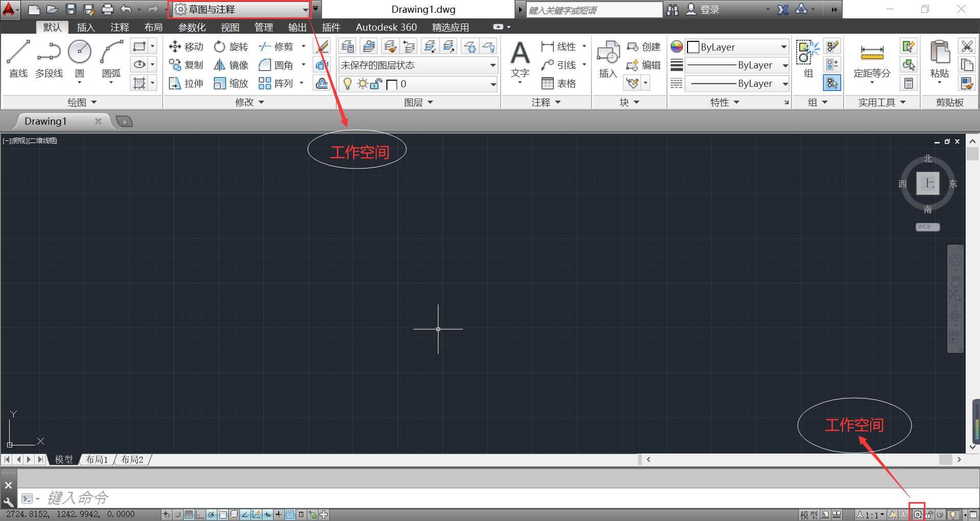Open the 文字 (Text) annotation tool
Viewport: 980px width, 521px height.
(x=520, y=60)
